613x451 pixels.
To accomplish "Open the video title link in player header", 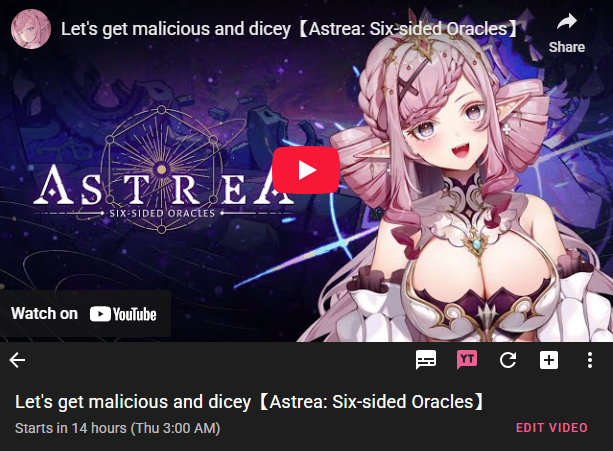I will pyautogui.click(x=290, y=29).
